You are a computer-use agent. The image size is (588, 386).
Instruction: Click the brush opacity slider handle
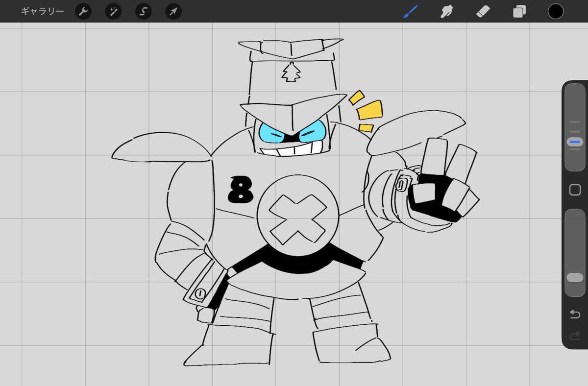tap(575, 278)
